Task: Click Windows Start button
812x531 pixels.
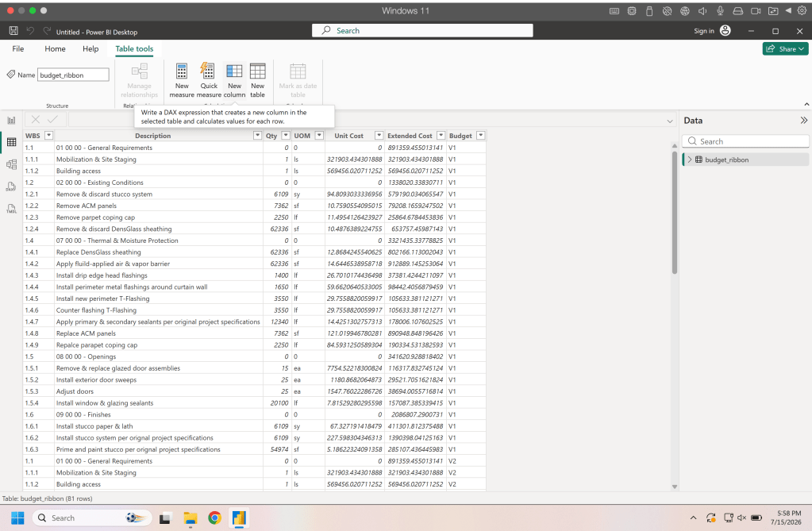Action: 17,518
